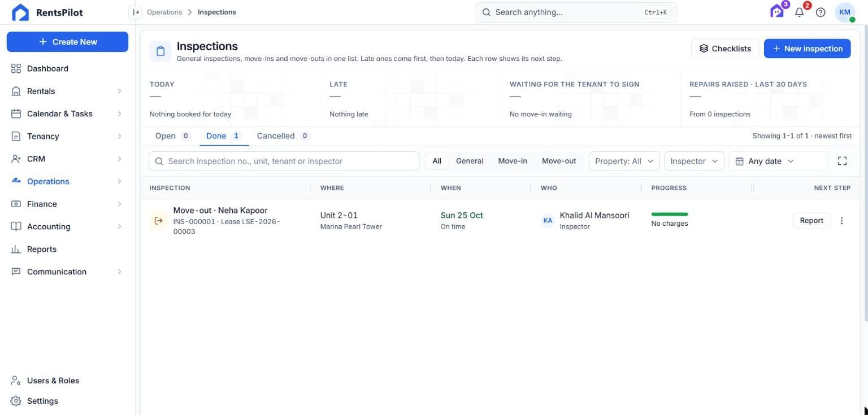Image resolution: width=868 pixels, height=415 pixels.
Task: Expand the Rentals menu chevron
Action: [x=119, y=91]
